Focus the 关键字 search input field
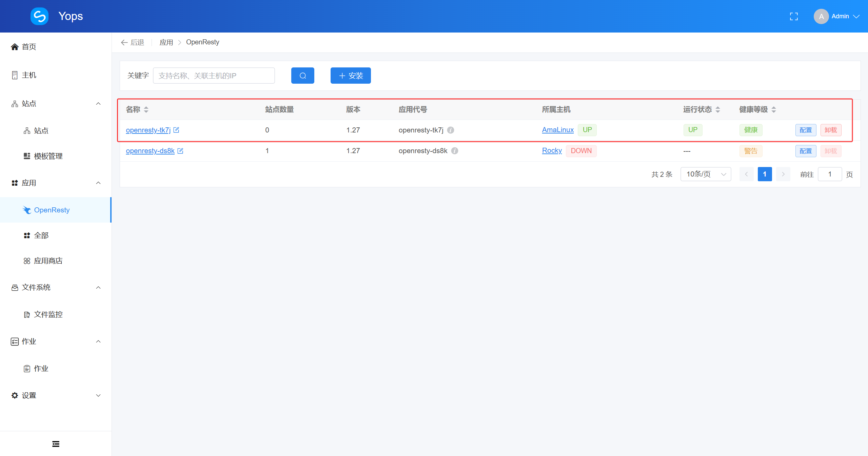This screenshot has height=456, width=868. (x=214, y=76)
